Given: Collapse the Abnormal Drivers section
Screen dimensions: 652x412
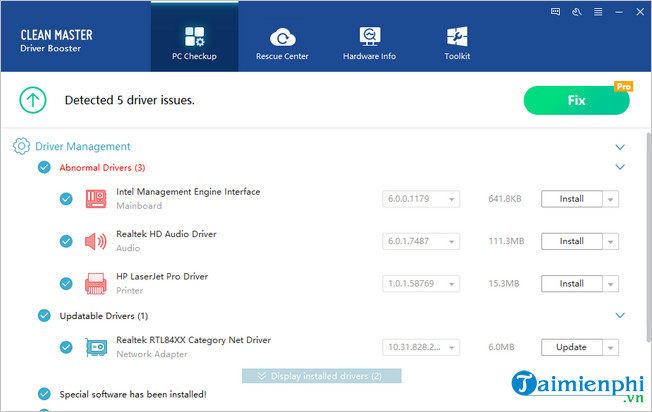Looking at the screenshot, I should coord(619,167).
